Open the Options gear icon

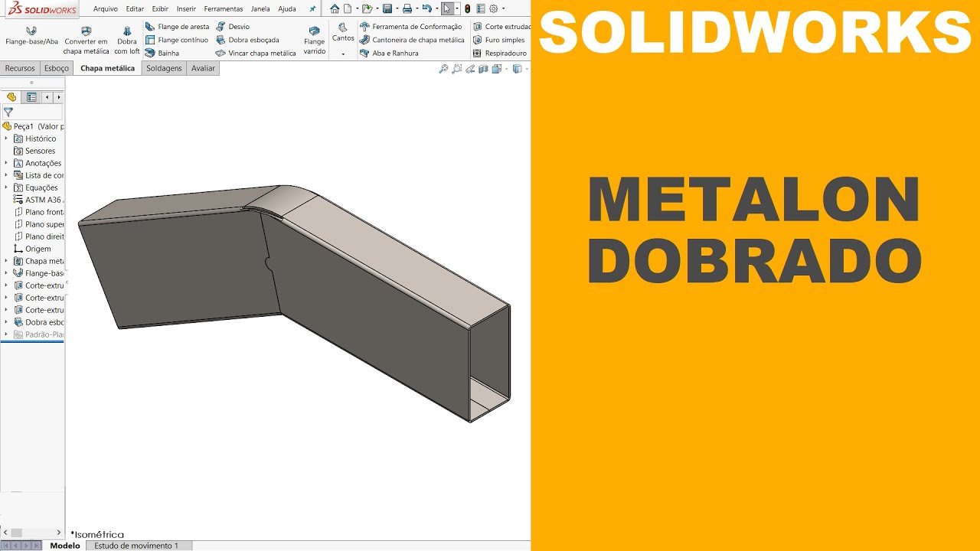(x=493, y=9)
